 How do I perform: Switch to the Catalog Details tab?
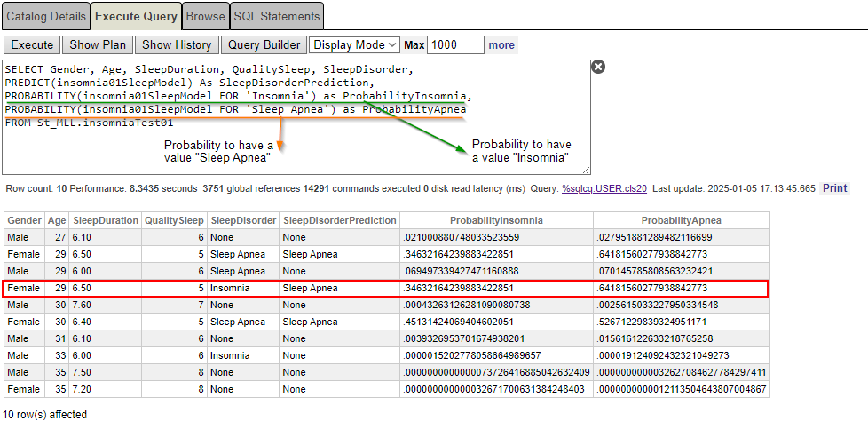(46, 16)
